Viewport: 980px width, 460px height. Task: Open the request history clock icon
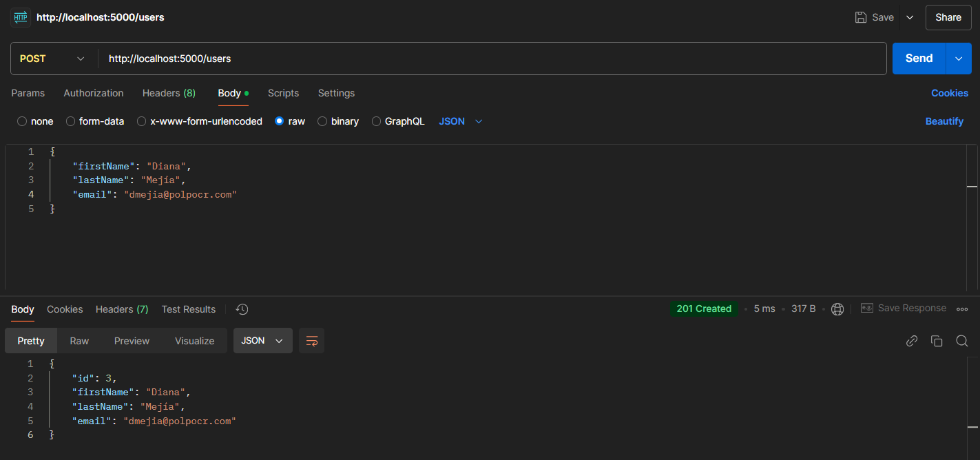(x=242, y=309)
